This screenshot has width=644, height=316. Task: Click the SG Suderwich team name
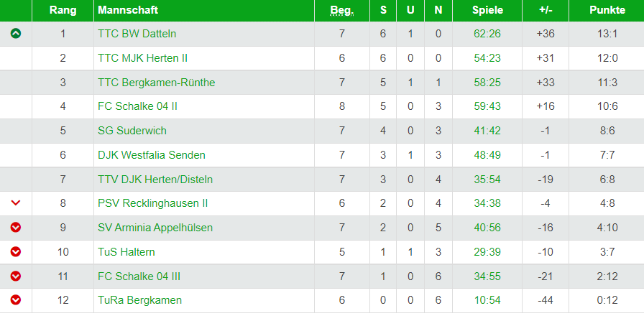coord(132,131)
